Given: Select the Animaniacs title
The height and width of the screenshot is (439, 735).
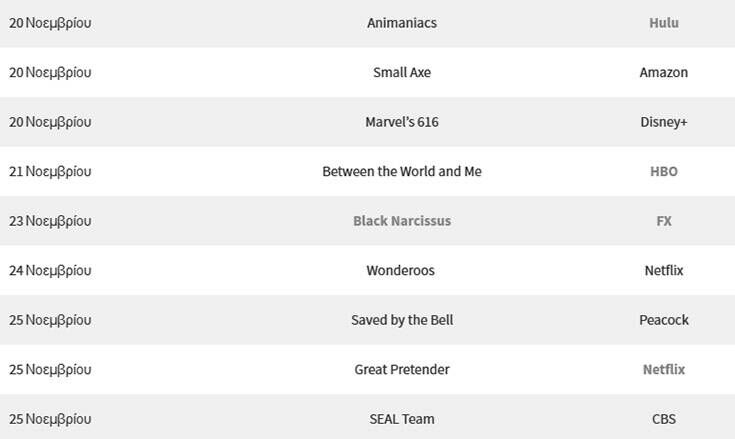Looking at the screenshot, I should [401, 23].
